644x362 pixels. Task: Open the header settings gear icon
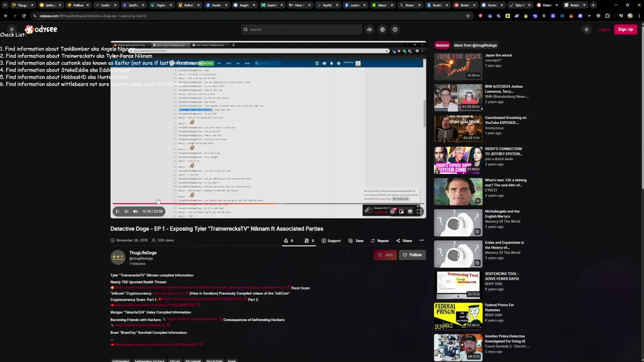[382, 29]
